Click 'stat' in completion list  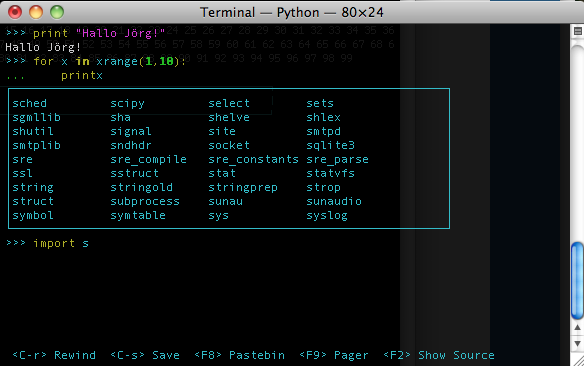222,173
